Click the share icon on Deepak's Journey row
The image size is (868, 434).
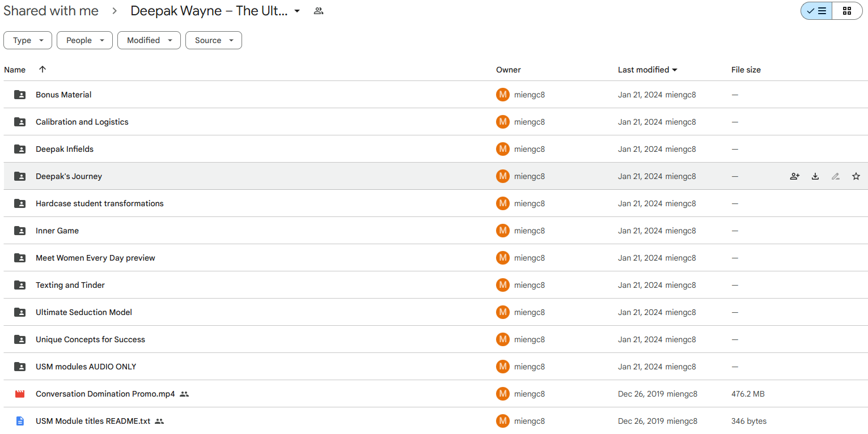(795, 176)
